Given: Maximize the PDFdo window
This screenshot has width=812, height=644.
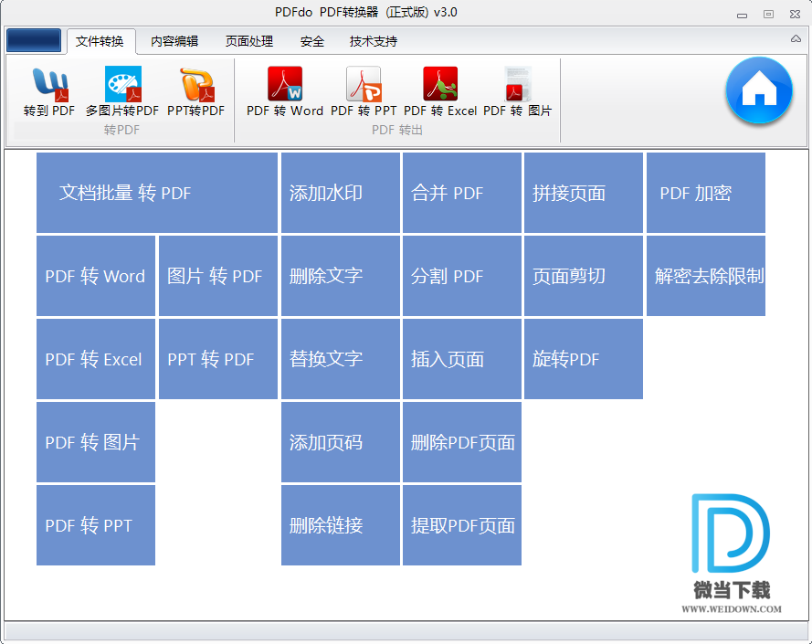Looking at the screenshot, I should (x=768, y=15).
